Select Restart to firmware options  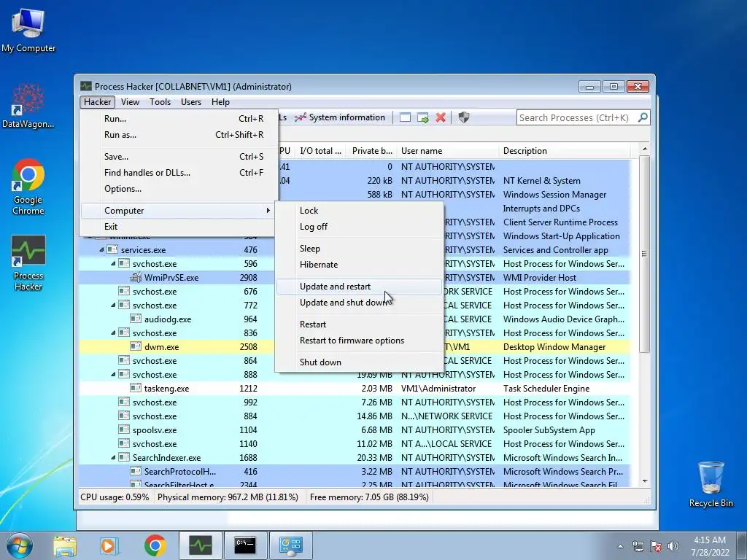359,341
